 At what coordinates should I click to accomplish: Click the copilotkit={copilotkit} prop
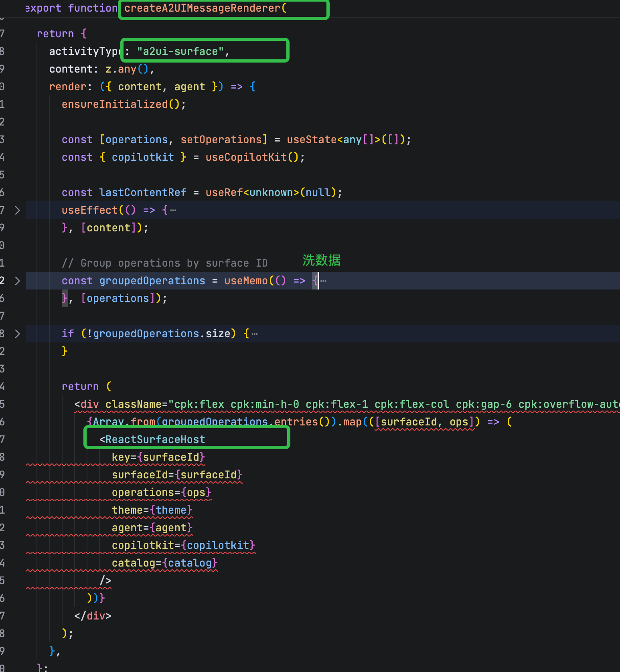183,545
